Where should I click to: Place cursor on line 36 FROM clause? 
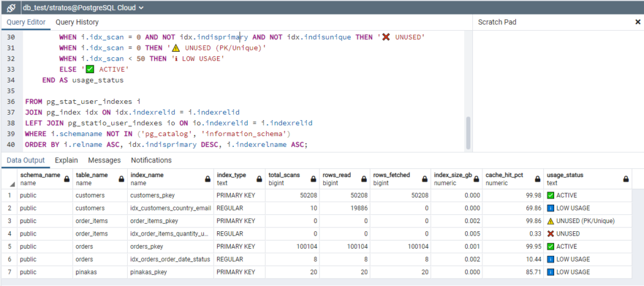pyautogui.click(x=82, y=101)
